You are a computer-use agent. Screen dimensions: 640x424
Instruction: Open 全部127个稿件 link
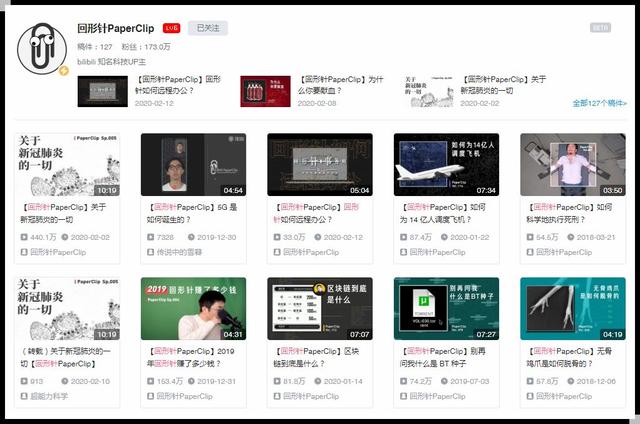(599, 103)
